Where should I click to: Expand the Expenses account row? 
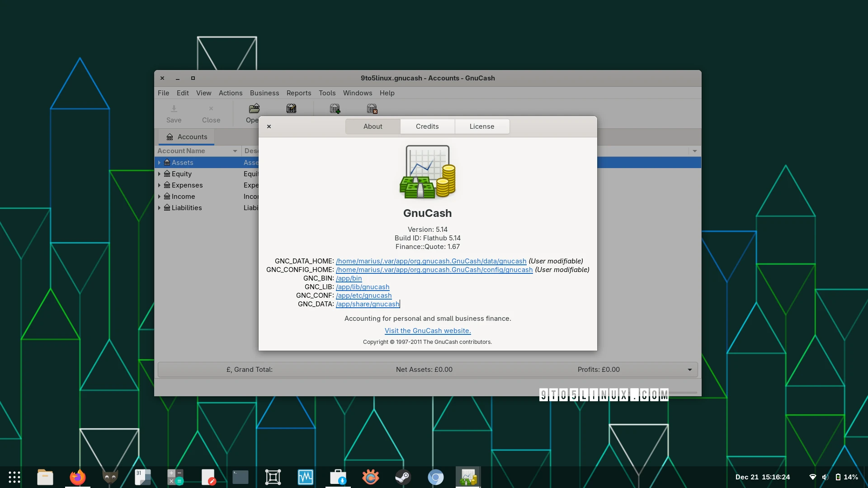pyautogui.click(x=159, y=185)
